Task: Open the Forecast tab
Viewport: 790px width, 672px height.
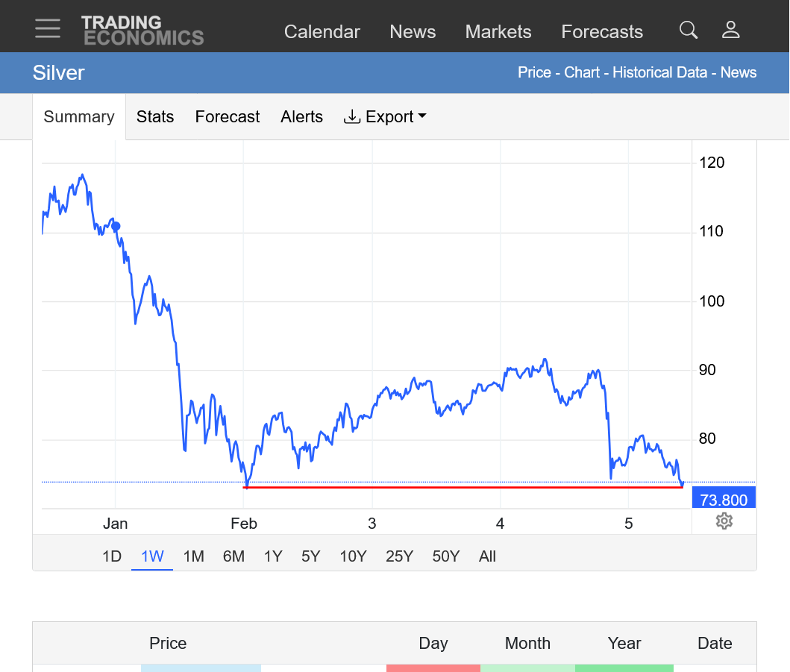Action: pyautogui.click(x=228, y=117)
